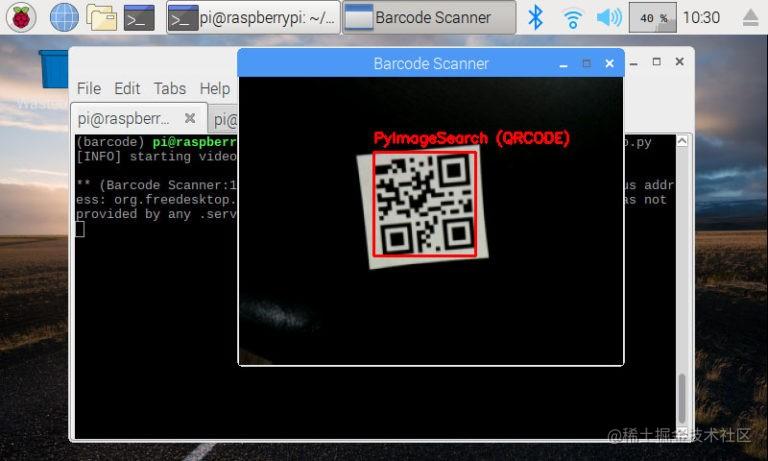Launch the web browser globe icon
The width and height of the screenshot is (768, 461).
coord(64,17)
